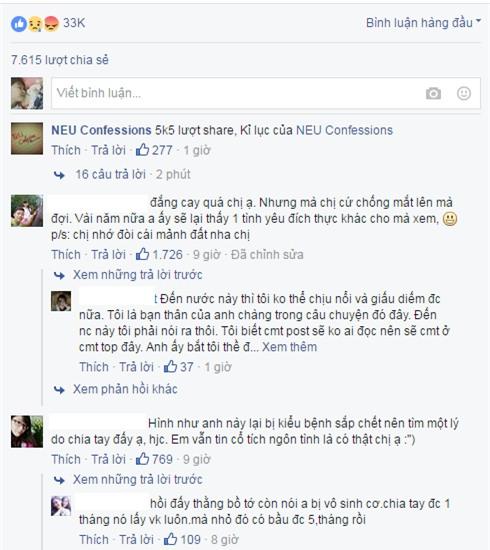Click thumbs-up icon showing 769 likes
The image size is (490, 550).
[142, 459]
